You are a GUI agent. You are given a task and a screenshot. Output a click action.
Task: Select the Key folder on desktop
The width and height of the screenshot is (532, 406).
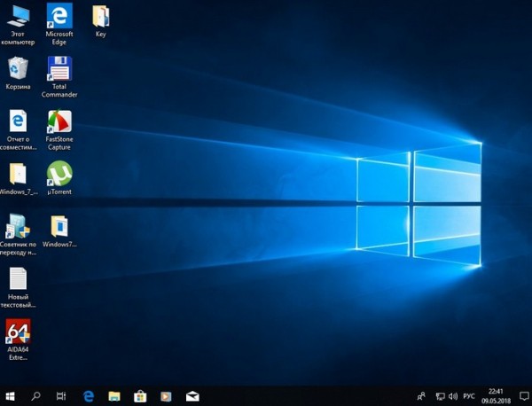101,20
